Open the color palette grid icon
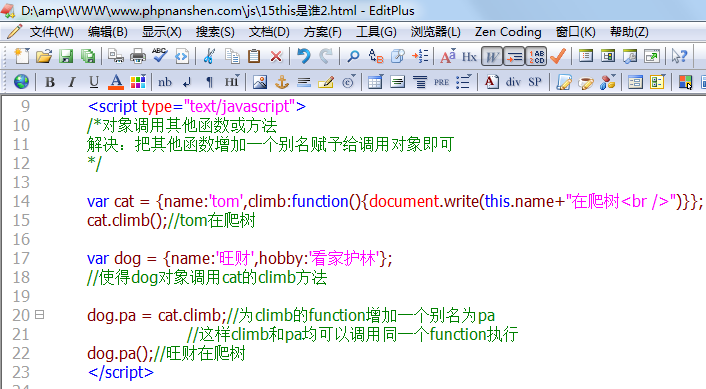 pyautogui.click(x=138, y=82)
